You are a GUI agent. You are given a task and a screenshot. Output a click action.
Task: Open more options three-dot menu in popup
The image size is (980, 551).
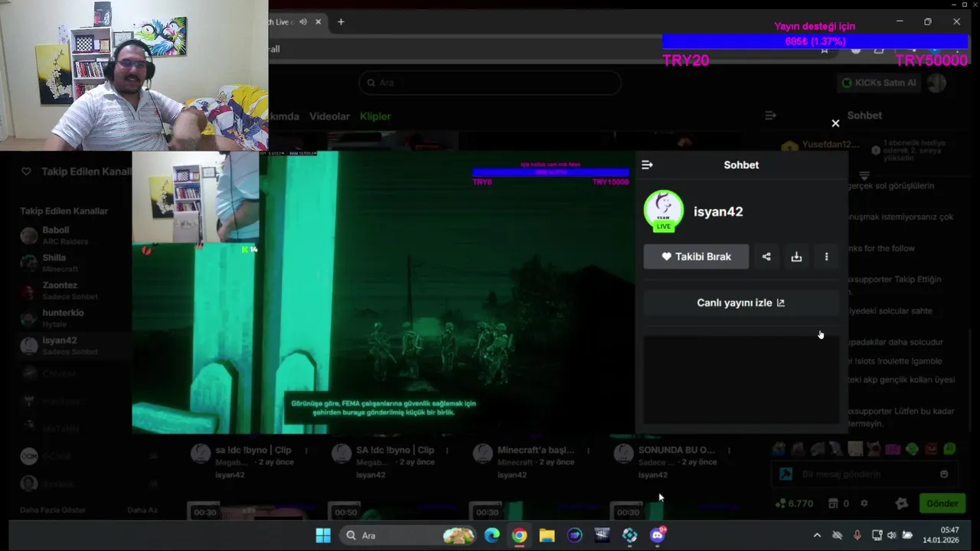coord(826,256)
